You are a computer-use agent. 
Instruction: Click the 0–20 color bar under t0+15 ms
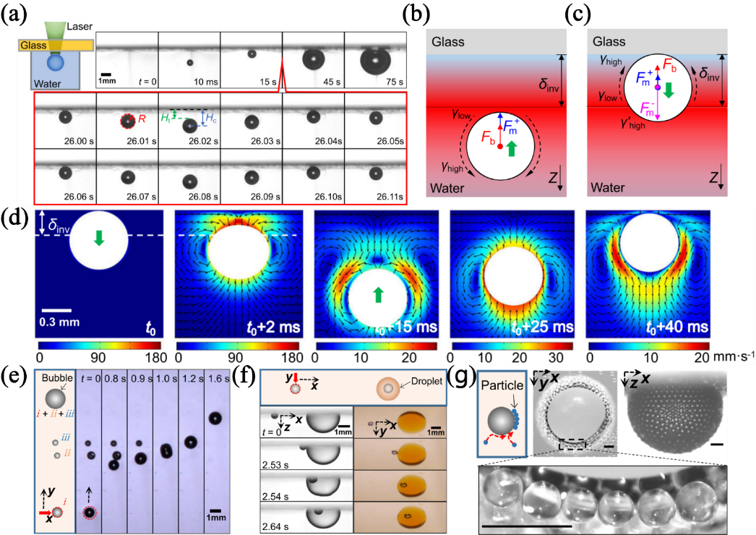[376, 346]
